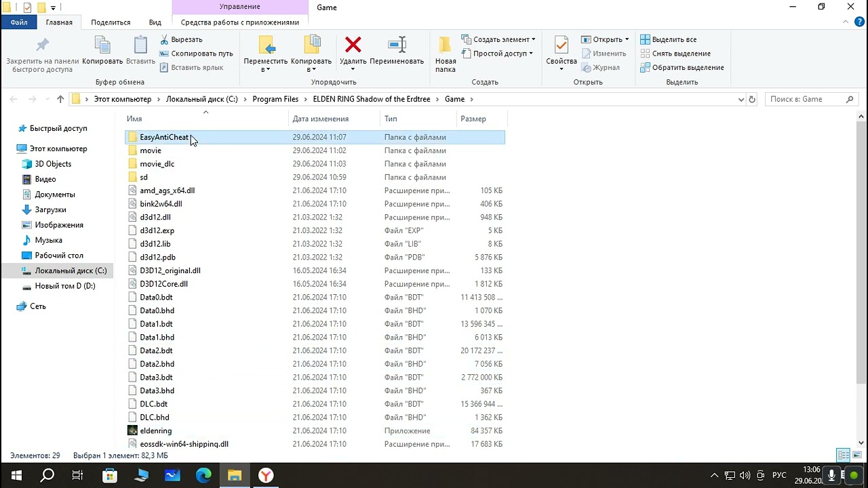Open address bar history dropdown arrow
Image resolution: width=868 pixels, height=488 pixels.
click(x=741, y=99)
